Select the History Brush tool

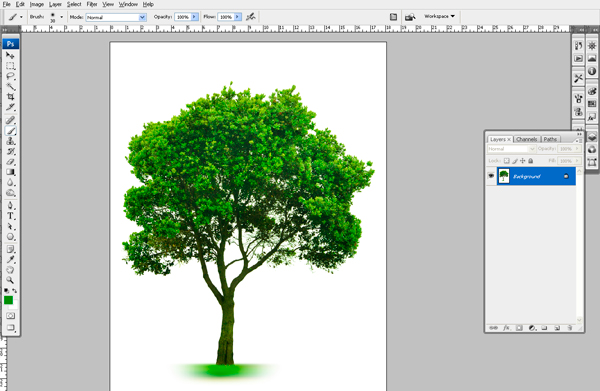coord(10,152)
